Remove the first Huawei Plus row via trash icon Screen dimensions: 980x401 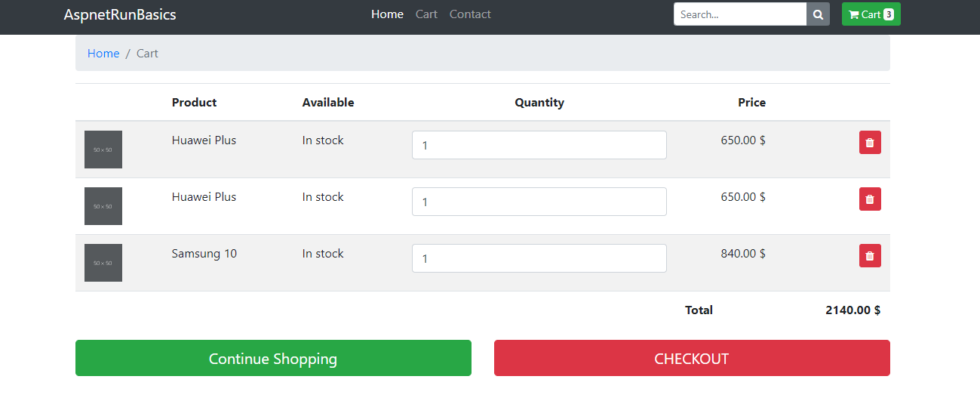[870, 143]
